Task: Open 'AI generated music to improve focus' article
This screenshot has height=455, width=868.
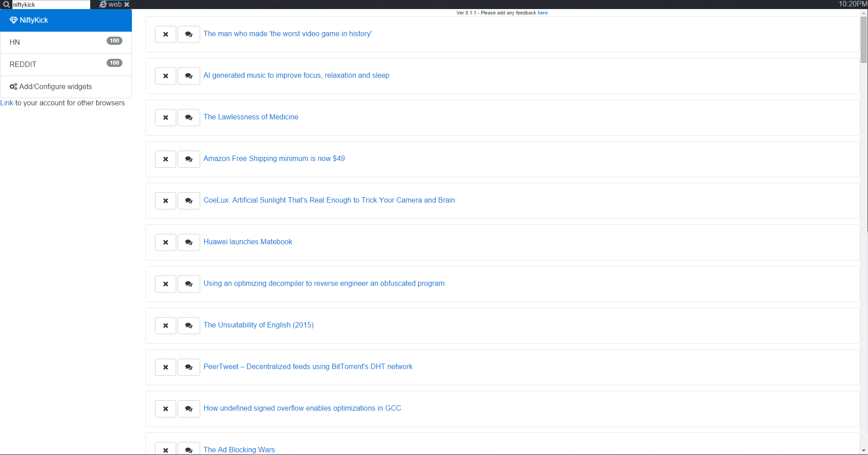Action: coord(296,76)
